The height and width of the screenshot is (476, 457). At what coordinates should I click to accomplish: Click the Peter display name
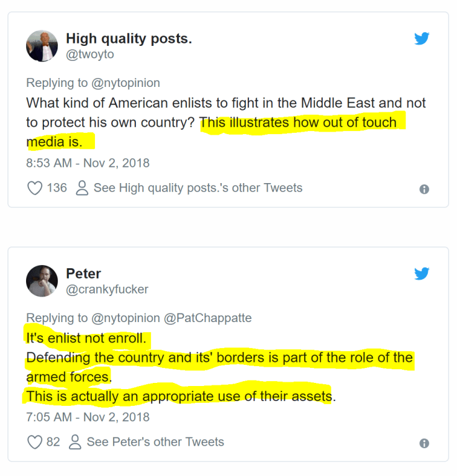tap(83, 274)
